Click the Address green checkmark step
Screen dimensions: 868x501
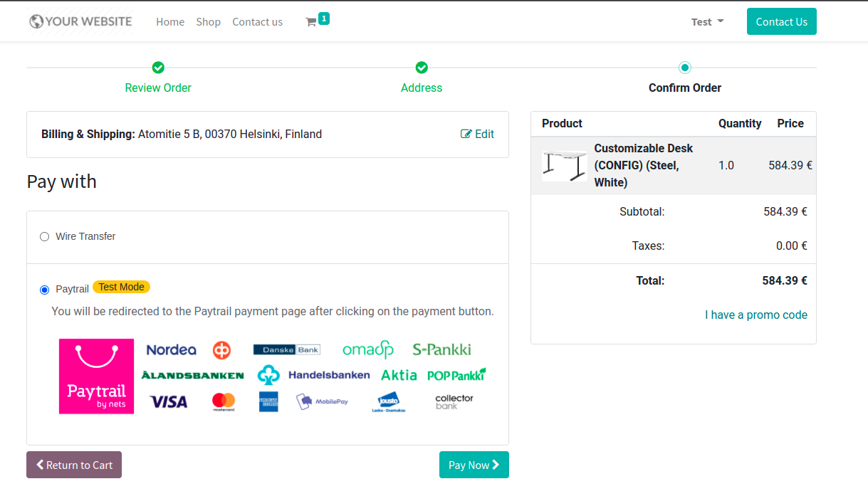coord(422,68)
